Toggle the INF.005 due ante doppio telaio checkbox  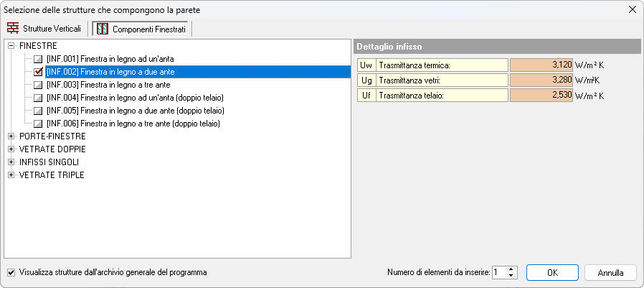pyautogui.click(x=38, y=111)
